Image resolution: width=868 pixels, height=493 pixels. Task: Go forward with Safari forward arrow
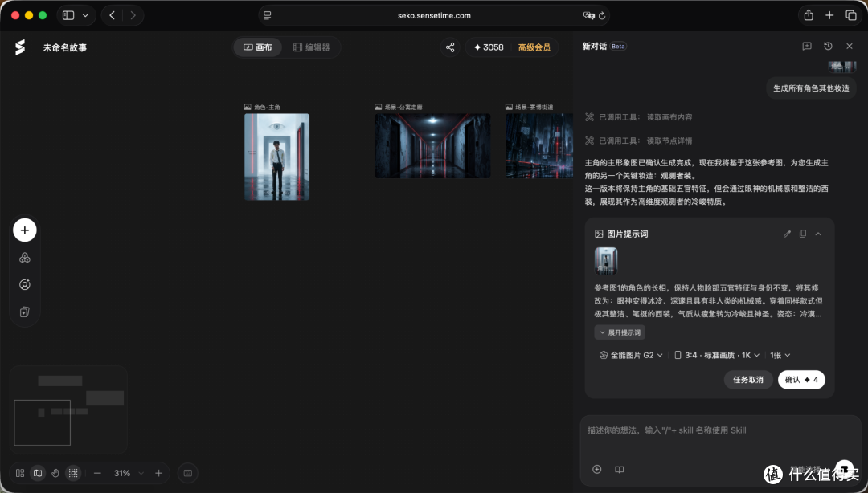(133, 15)
